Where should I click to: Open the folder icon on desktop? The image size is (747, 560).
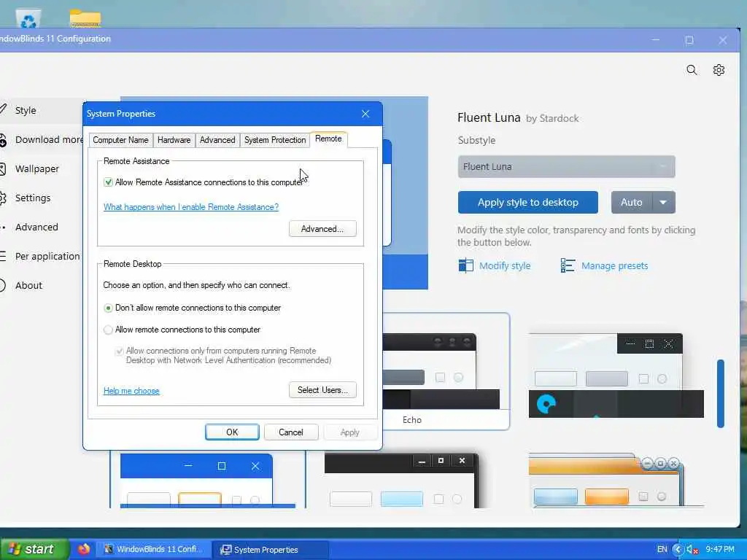[x=85, y=18]
